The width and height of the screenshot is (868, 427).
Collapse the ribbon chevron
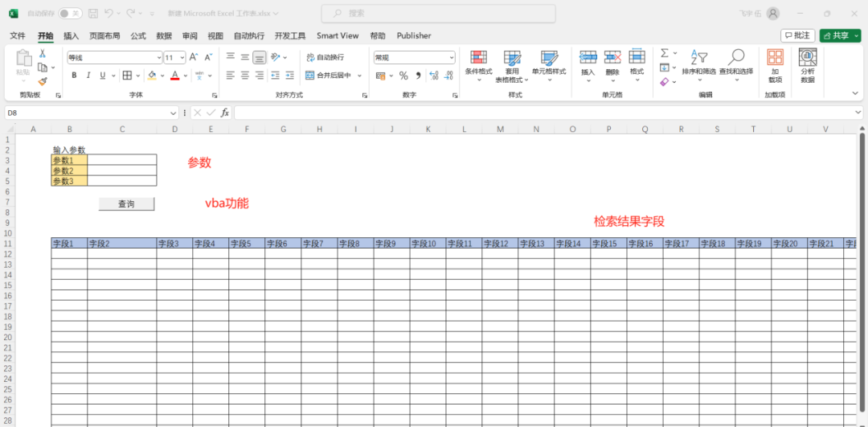point(857,92)
